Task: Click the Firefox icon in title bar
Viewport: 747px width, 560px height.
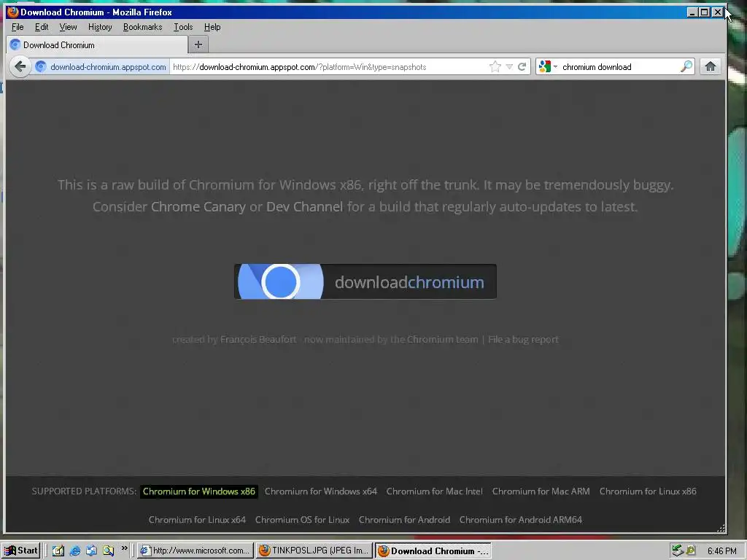Action: (13, 12)
